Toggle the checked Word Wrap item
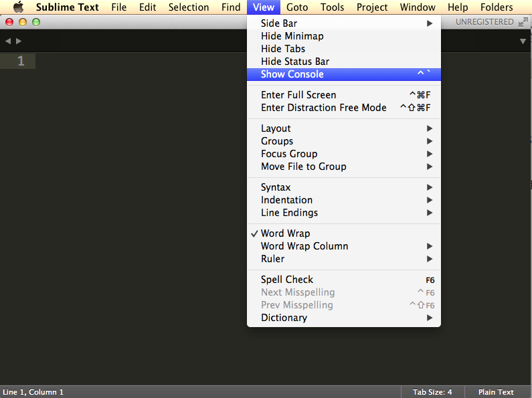 point(344,233)
